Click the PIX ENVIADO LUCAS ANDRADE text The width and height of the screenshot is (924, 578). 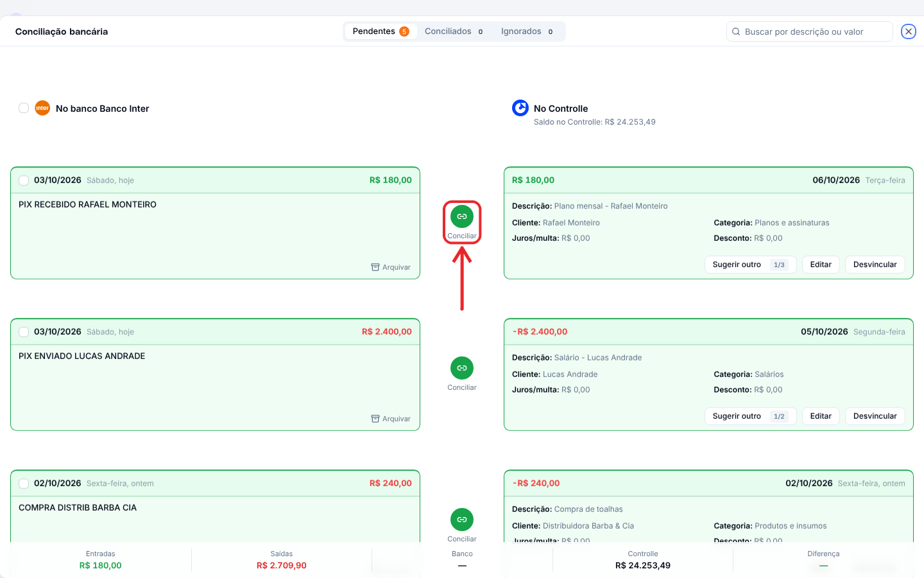point(82,356)
